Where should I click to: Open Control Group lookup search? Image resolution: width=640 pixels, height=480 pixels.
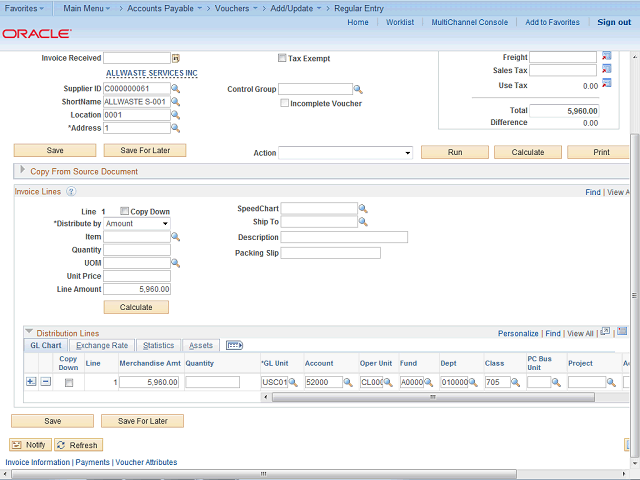point(359,89)
